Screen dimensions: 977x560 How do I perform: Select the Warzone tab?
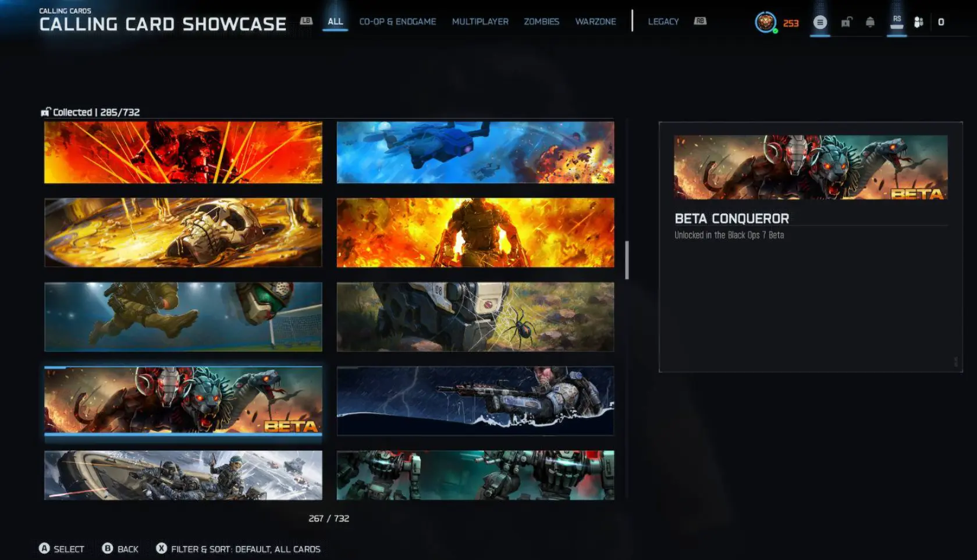click(595, 22)
